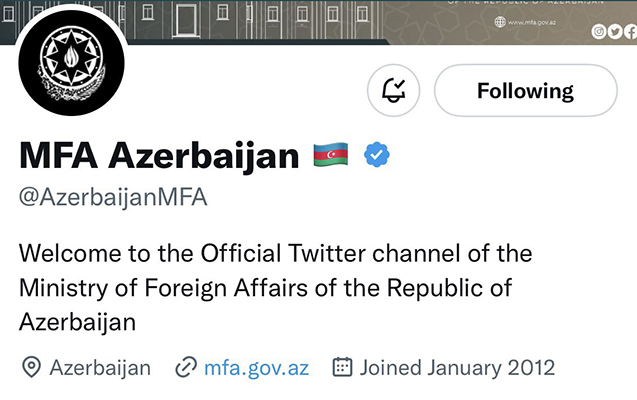Screen dimensions: 637x400
Task: Click the Instagram icon in banner
Action: (599, 31)
